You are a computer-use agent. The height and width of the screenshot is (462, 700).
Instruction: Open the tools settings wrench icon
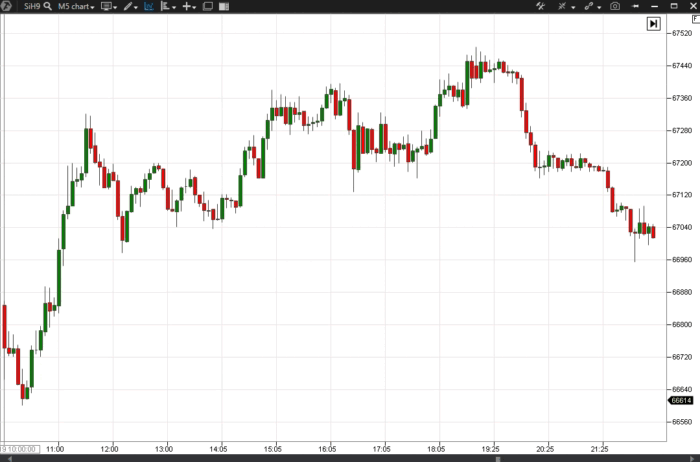(x=541, y=6)
